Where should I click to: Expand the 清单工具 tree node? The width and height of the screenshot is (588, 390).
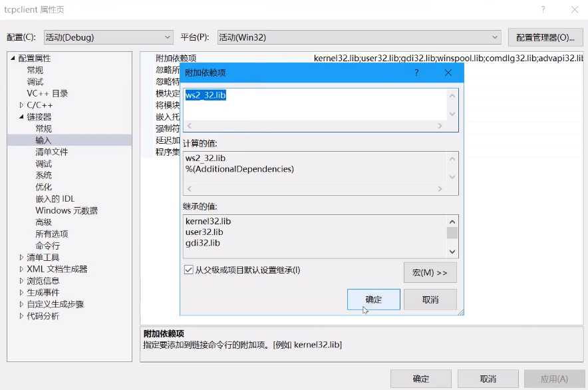(20, 256)
